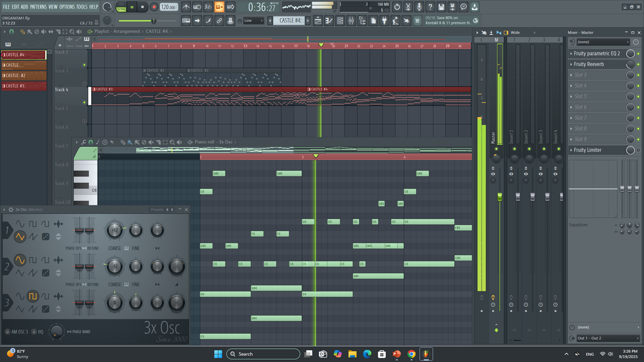The height and width of the screenshot is (362, 644).
Task: Click the record button
Action: tap(153, 7)
